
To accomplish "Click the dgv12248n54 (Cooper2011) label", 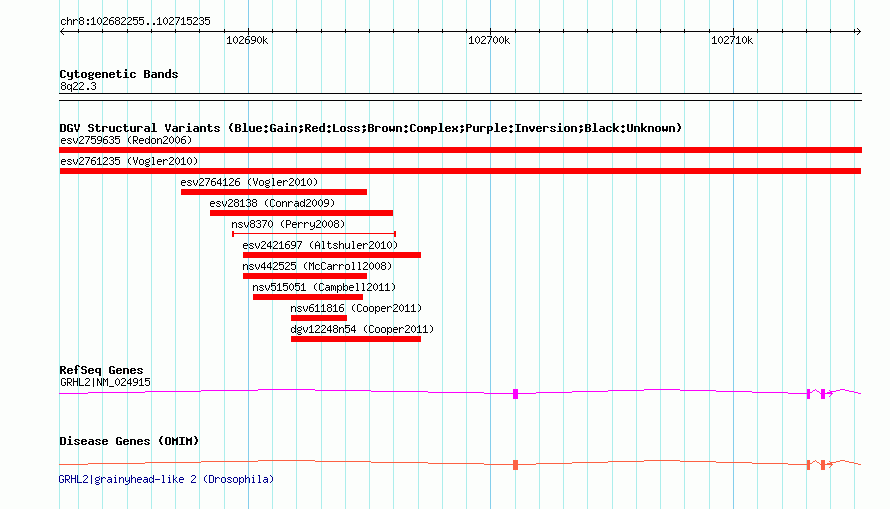I will click(362, 329).
